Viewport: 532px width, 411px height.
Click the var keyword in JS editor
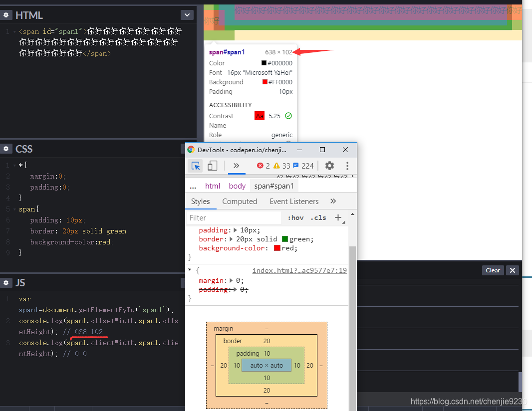point(25,299)
